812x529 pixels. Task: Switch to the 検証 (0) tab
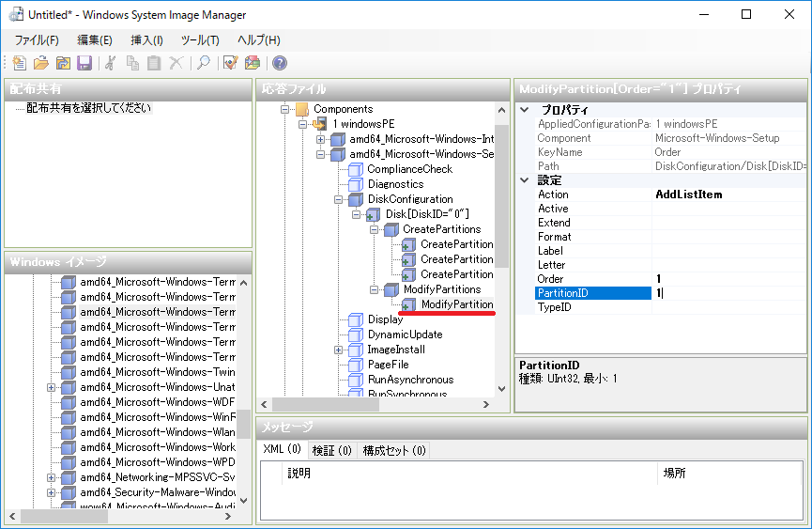coord(332,451)
